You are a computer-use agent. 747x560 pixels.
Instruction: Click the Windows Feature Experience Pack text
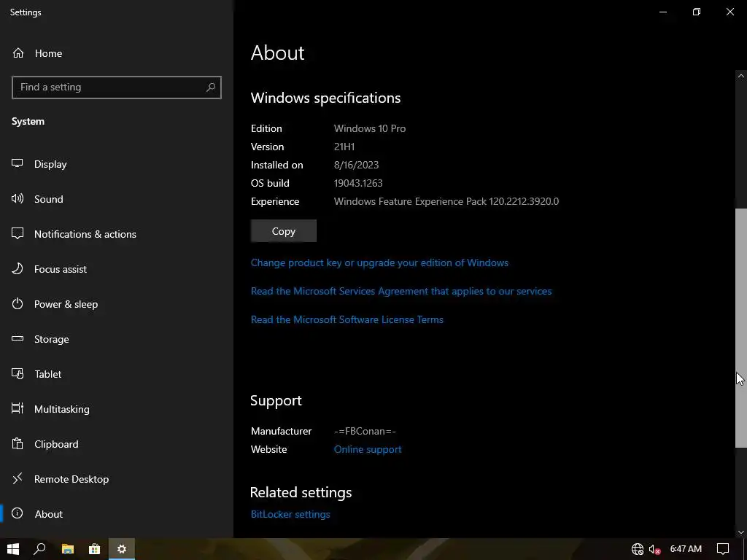(446, 201)
